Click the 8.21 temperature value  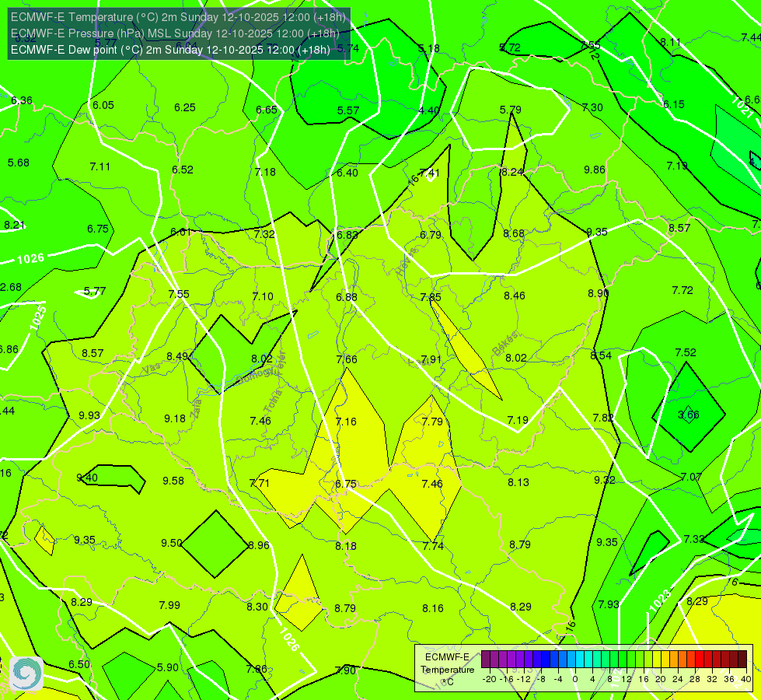[x=14, y=225]
